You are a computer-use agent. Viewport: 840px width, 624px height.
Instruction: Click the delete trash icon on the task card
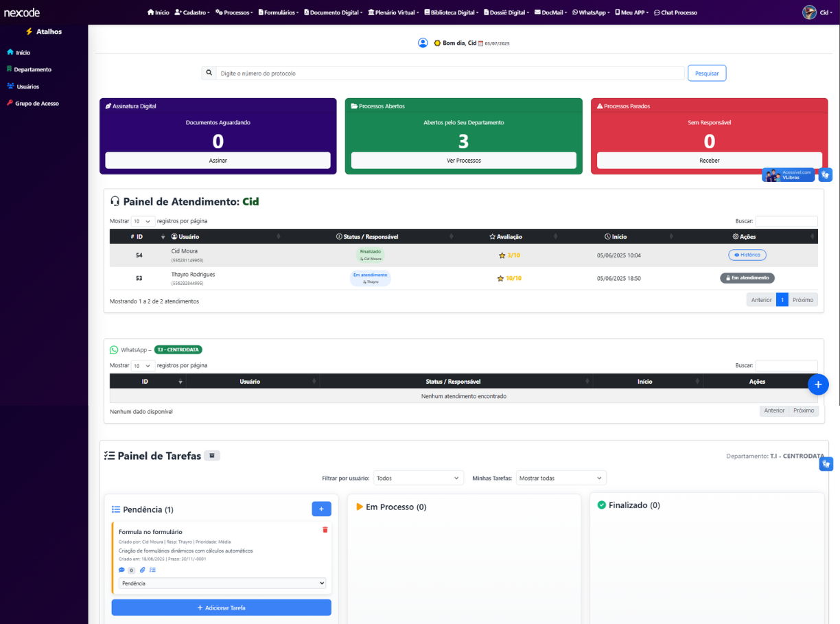pos(325,529)
